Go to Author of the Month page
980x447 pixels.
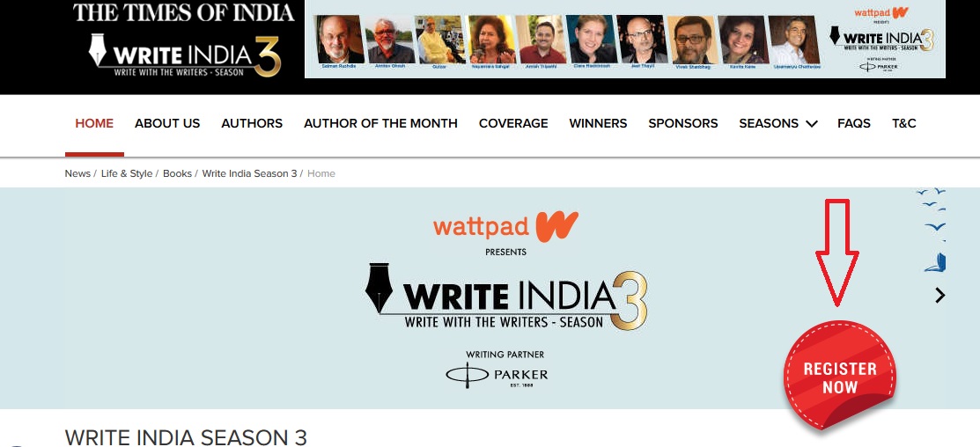(380, 123)
